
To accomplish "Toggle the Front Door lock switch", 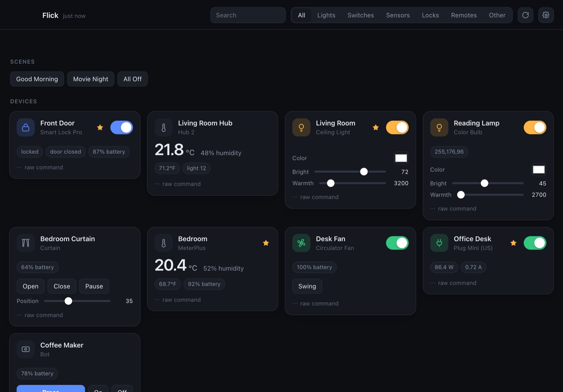I will (x=122, y=127).
